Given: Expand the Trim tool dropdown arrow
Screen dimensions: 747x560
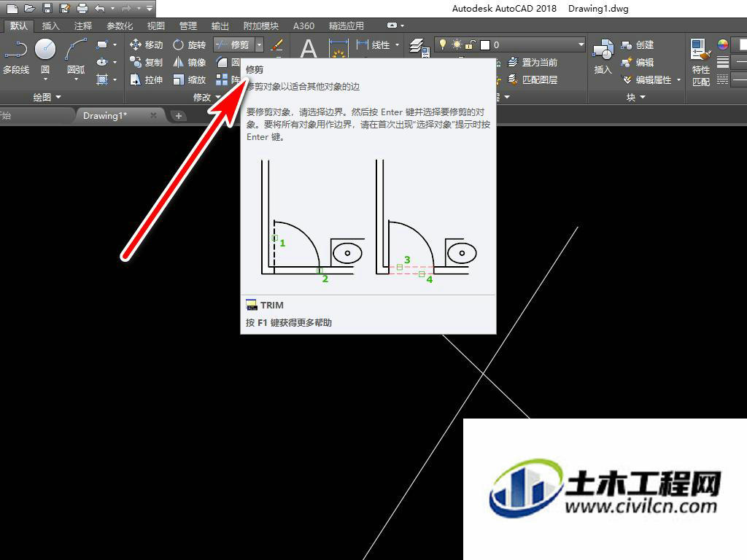Looking at the screenshot, I should 259,44.
